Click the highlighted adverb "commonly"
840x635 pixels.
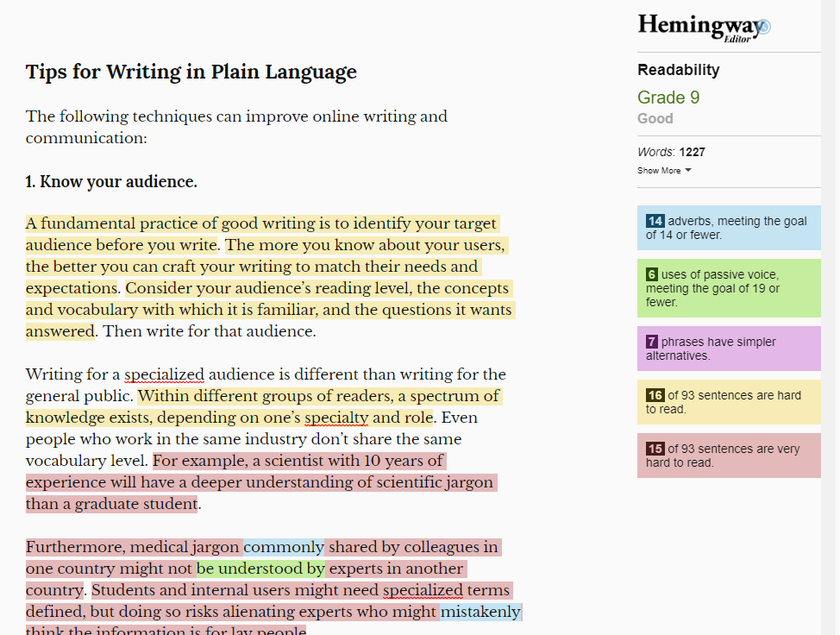coord(284,547)
